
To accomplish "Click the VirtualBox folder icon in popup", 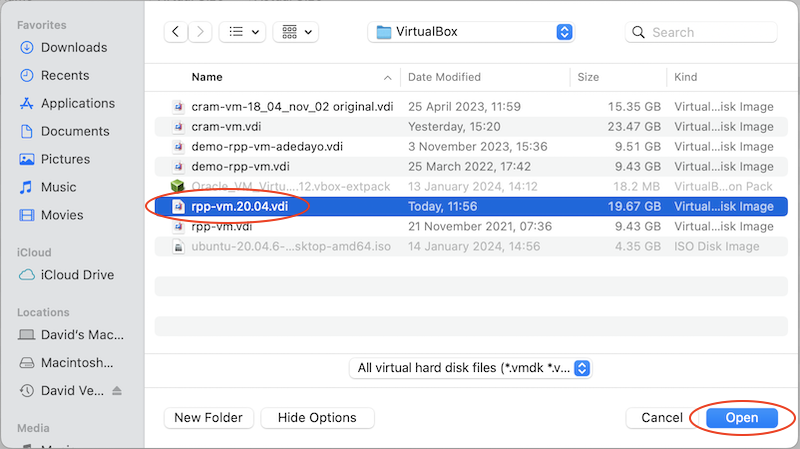I will 384,32.
